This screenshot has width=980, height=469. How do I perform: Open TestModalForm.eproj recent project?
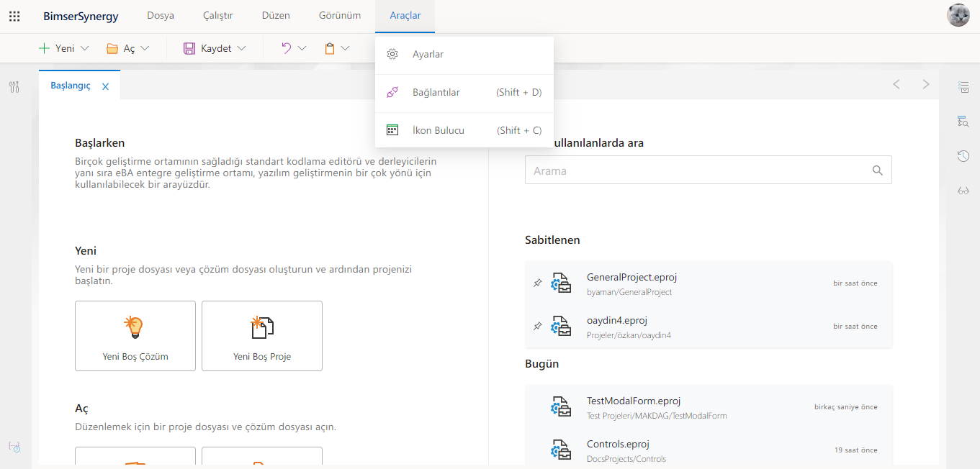(x=633, y=401)
